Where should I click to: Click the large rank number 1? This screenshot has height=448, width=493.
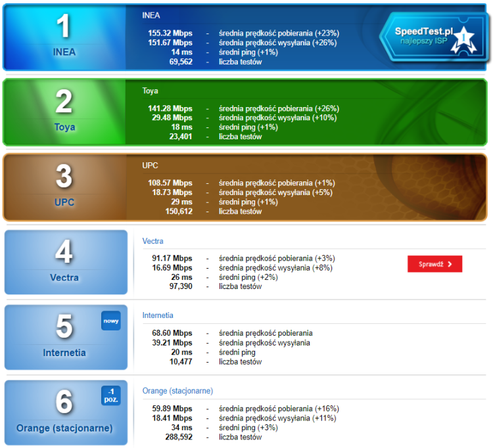(64, 27)
